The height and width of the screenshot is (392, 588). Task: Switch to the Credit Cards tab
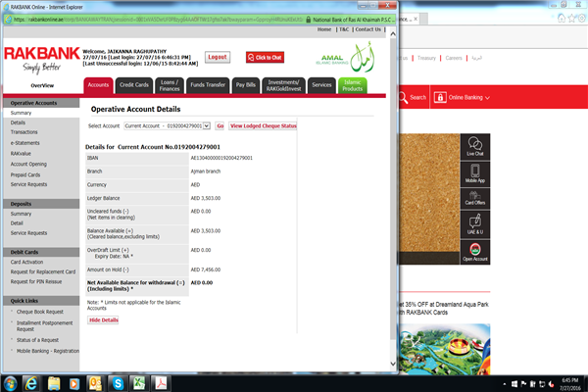134,85
